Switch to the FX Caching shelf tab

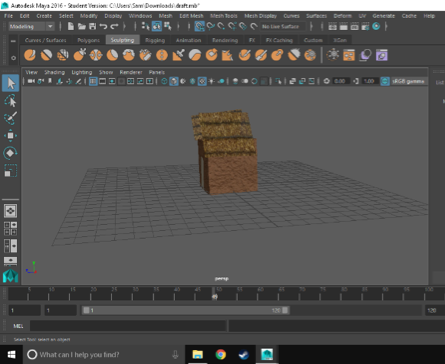(x=279, y=40)
